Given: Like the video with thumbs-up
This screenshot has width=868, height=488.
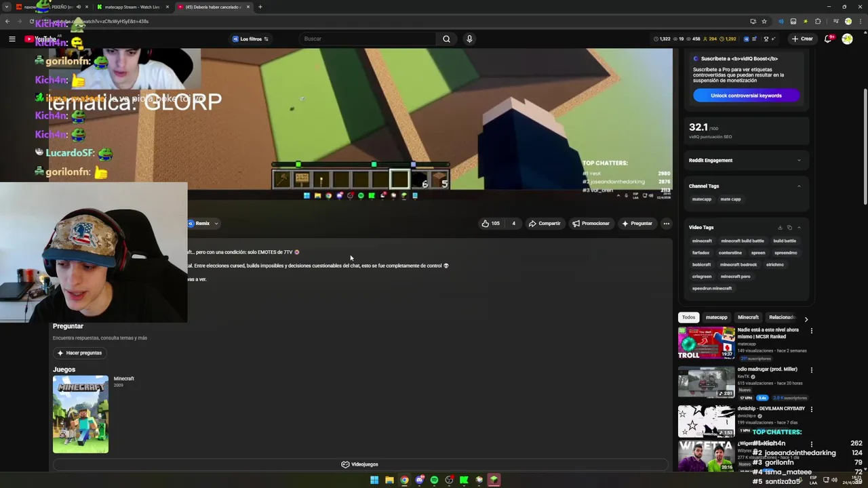Looking at the screenshot, I should click(x=490, y=223).
